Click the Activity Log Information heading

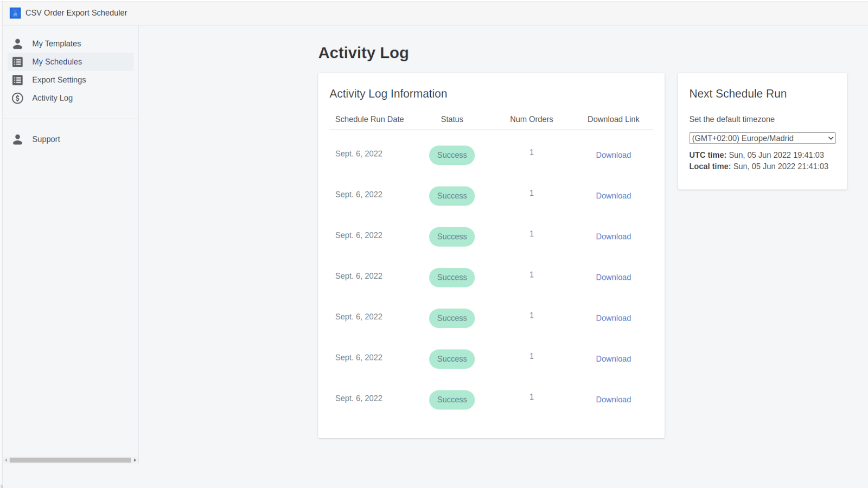(388, 94)
